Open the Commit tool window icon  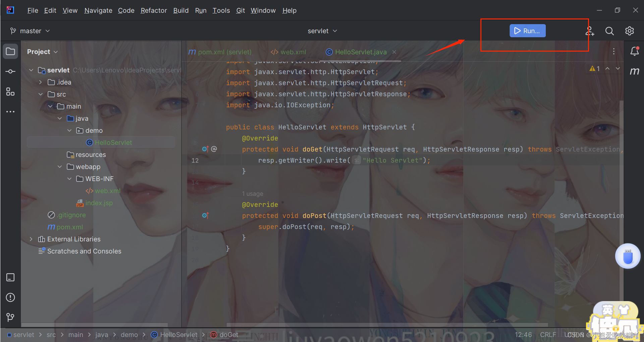[10, 71]
